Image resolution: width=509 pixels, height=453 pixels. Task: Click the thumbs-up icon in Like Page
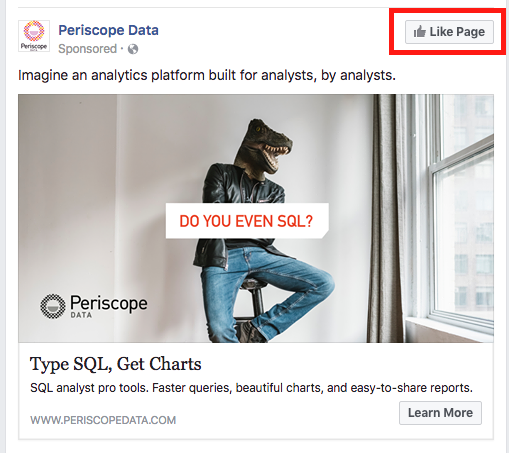pyautogui.click(x=420, y=32)
